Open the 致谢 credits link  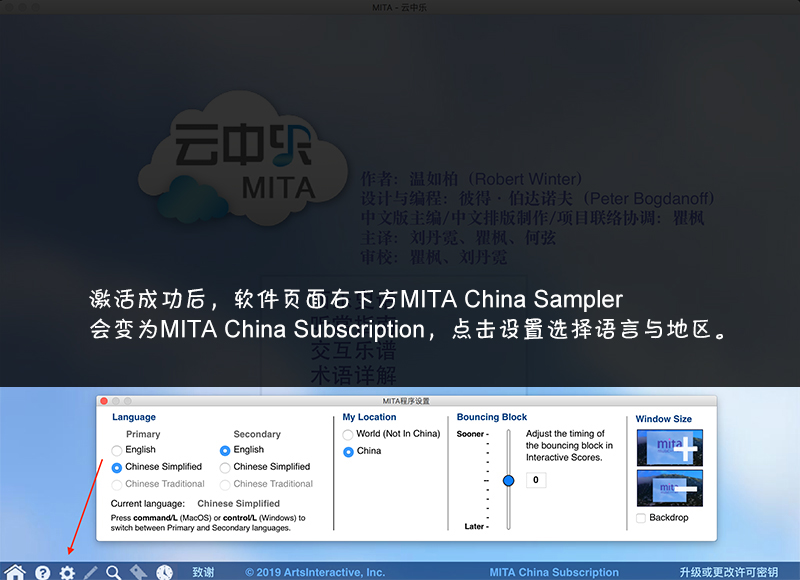pyautogui.click(x=203, y=572)
